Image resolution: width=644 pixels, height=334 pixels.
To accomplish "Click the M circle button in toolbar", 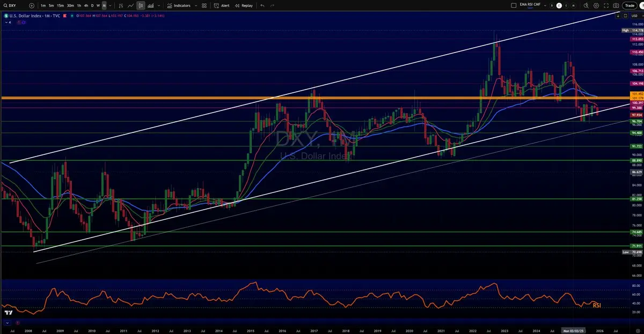I will click(x=573, y=5).
